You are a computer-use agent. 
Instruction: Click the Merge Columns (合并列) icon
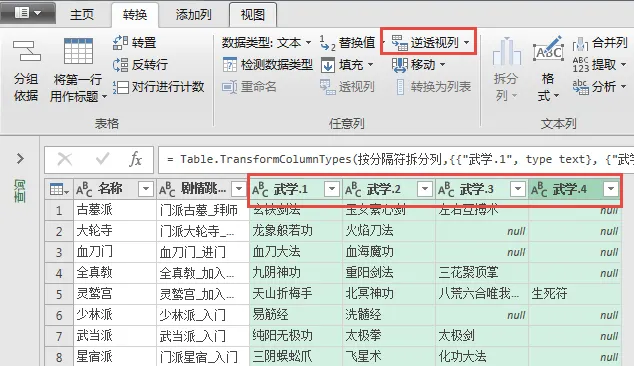point(580,43)
